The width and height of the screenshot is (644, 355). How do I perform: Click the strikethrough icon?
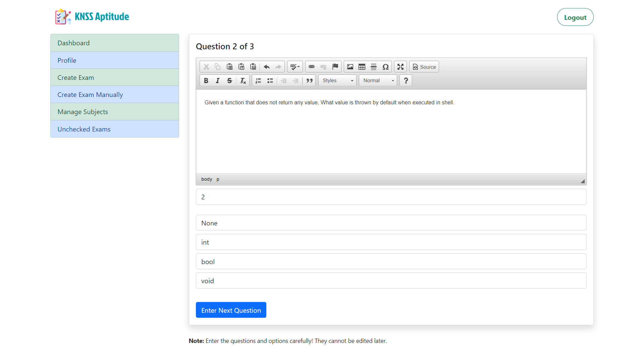pos(229,81)
